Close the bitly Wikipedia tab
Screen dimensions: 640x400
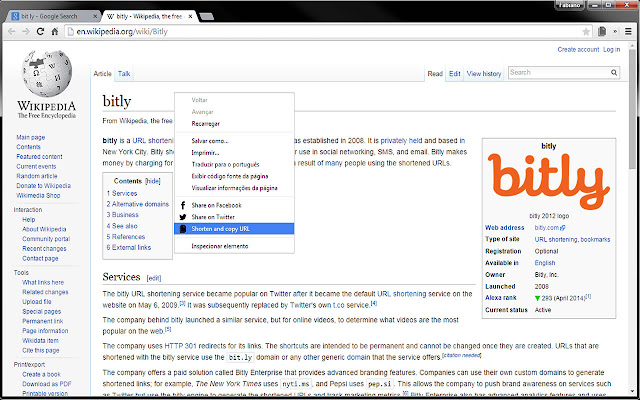click(x=191, y=16)
